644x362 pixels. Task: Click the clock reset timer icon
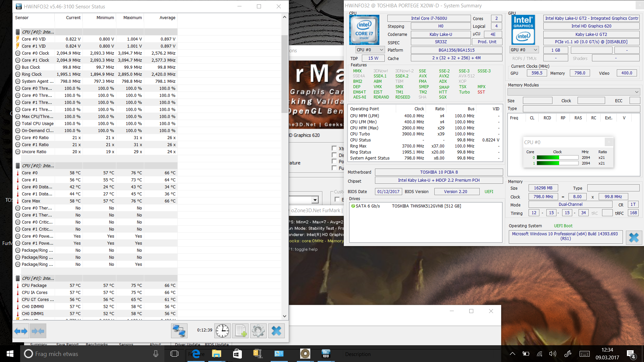click(222, 331)
